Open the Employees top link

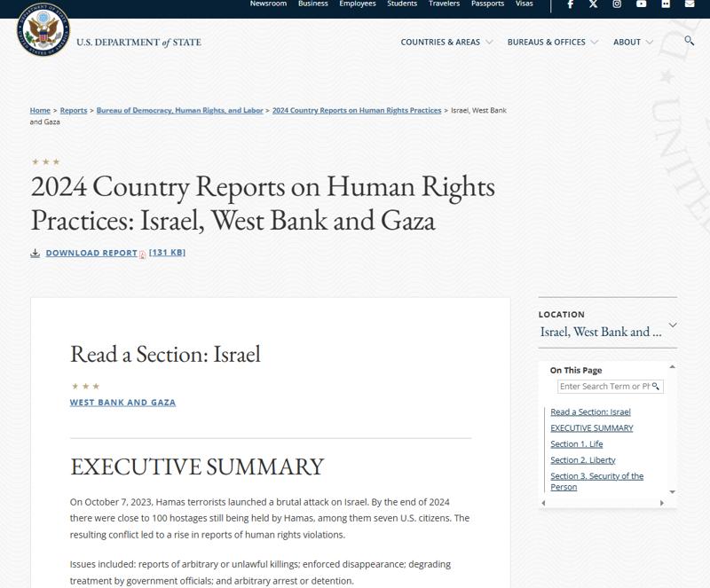coord(358,4)
